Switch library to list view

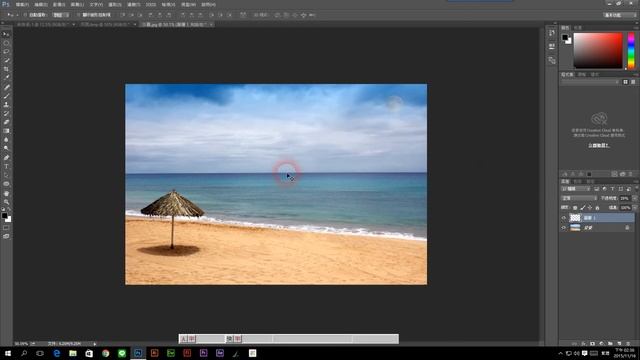pos(633,82)
